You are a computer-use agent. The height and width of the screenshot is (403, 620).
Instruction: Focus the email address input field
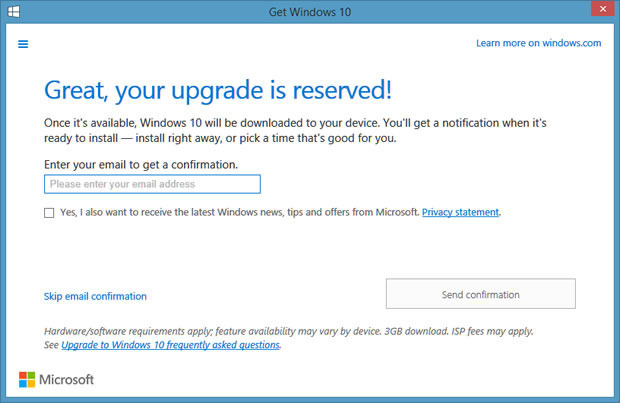152,184
